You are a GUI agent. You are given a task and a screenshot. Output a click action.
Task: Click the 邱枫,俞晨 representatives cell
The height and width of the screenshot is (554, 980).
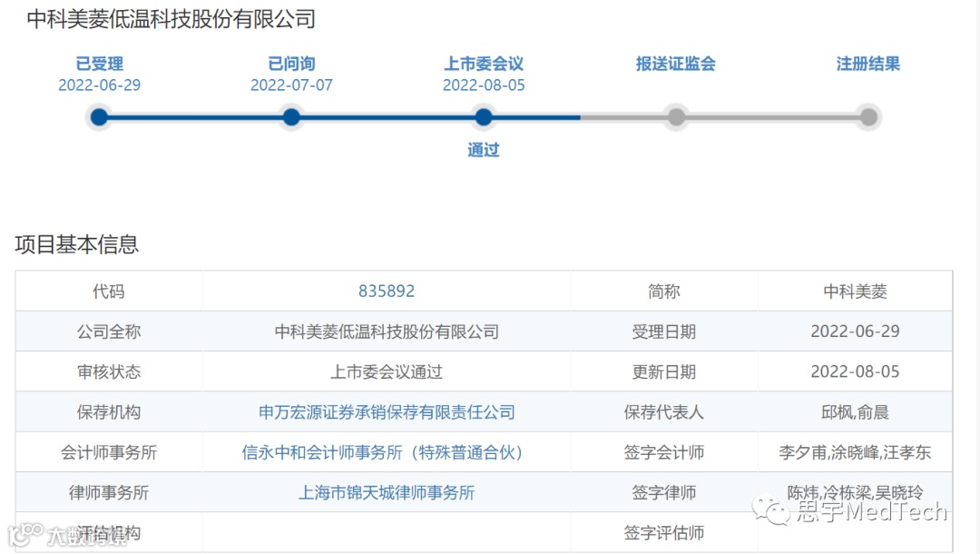855,412
